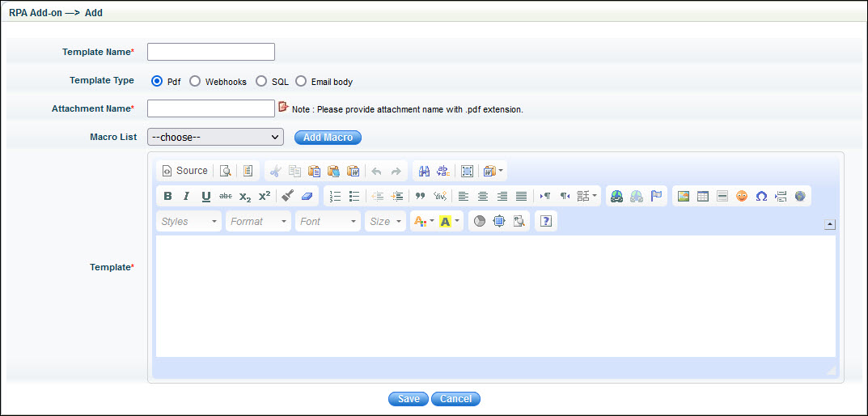Apply italic formatting
Screen dimensions: 868x416
[x=187, y=196]
